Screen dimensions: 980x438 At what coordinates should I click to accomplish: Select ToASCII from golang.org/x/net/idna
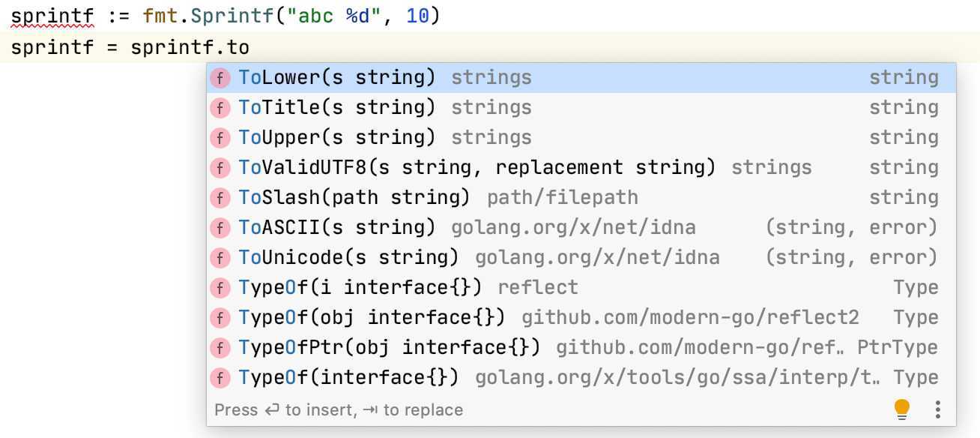point(581,228)
